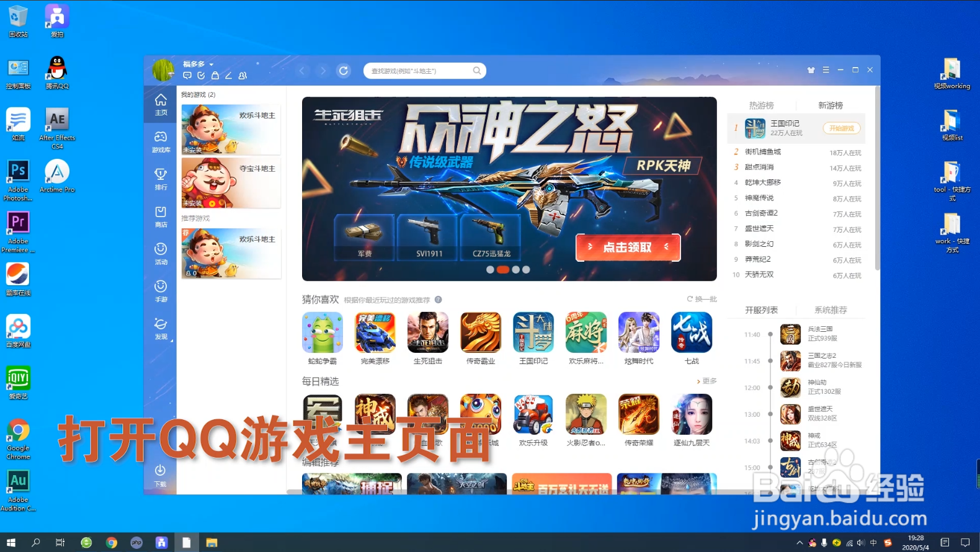The image size is (980, 552).
Task: Click the 开始游戏 button for 王国印记
Action: [x=842, y=128]
